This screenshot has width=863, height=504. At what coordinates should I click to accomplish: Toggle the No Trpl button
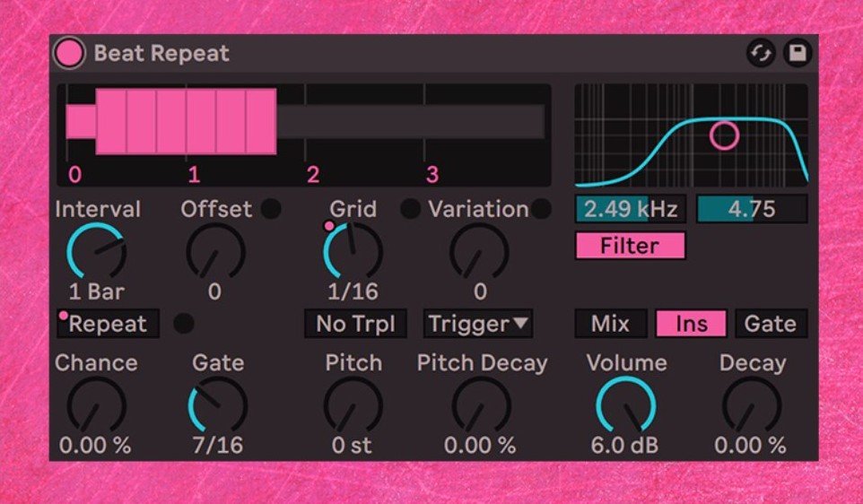coord(355,324)
